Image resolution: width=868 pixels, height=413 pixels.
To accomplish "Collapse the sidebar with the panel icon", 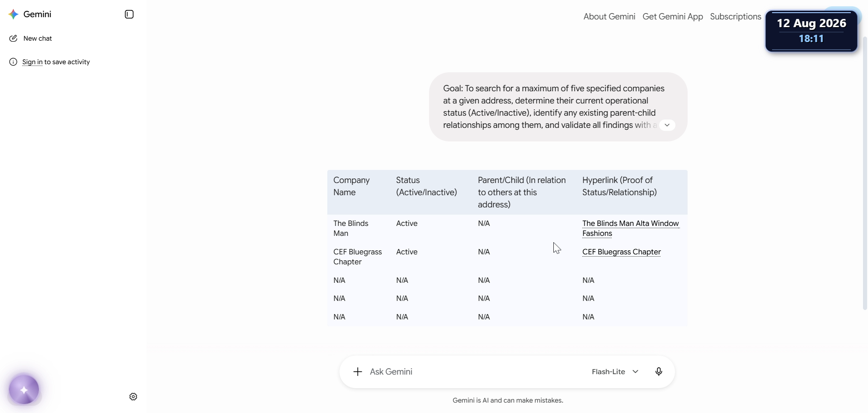I will pos(129,14).
